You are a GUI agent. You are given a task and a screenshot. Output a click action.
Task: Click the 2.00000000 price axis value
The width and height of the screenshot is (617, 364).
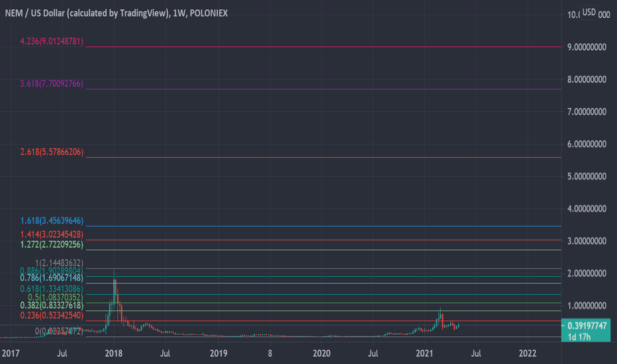(x=587, y=273)
